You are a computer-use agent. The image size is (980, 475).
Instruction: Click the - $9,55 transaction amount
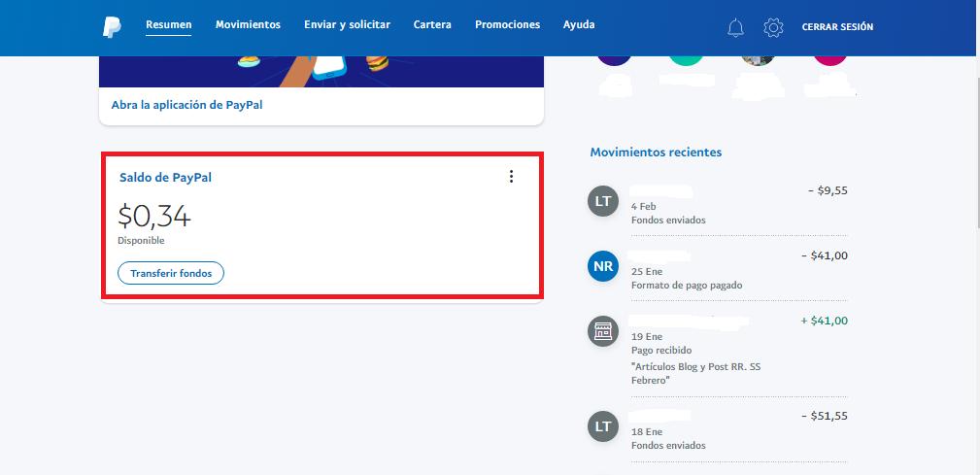click(x=828, y=190)
